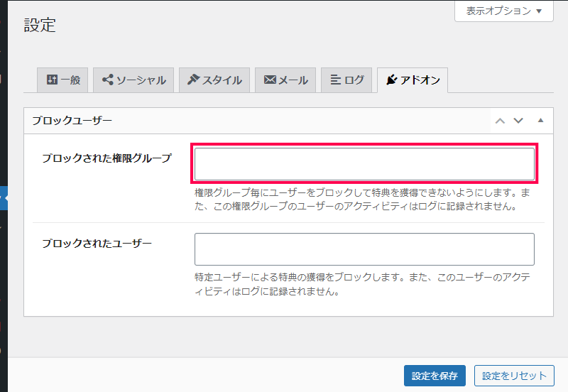
Task: Select the アドオン tab
Action: tap(413, 80)
